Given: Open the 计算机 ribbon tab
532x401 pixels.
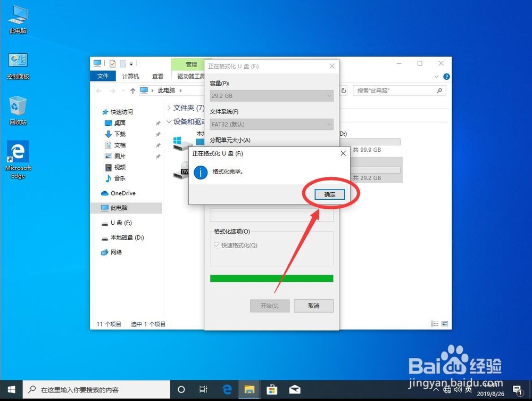Looking at the screenshot, I should (x=131, y=76).
